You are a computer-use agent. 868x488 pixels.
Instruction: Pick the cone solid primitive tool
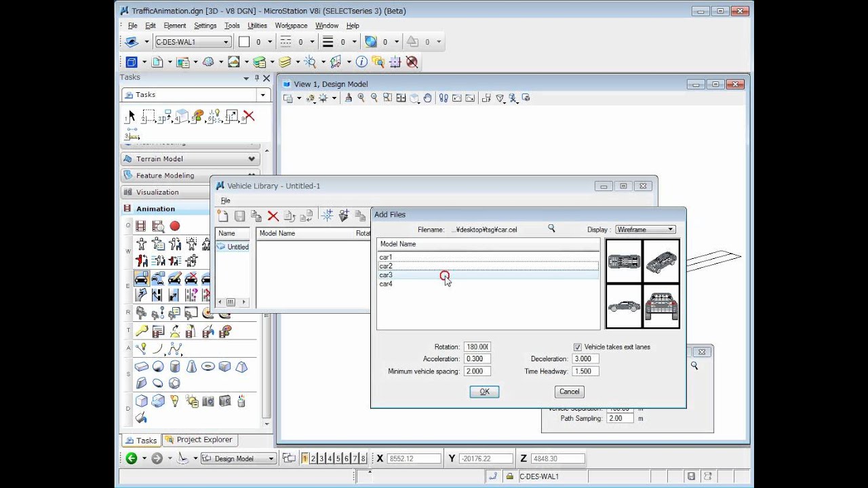[x=191, y=367]
